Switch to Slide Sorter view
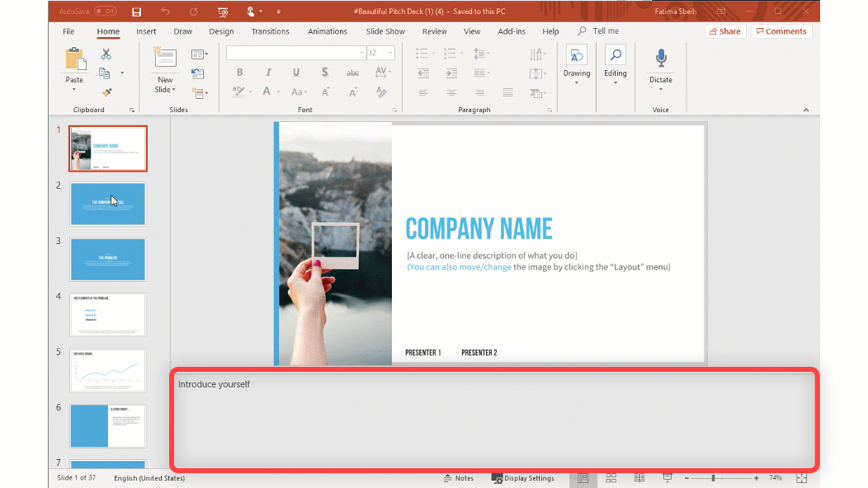The width and height of the screenshot is (868, 488). [x=611, y=478]
